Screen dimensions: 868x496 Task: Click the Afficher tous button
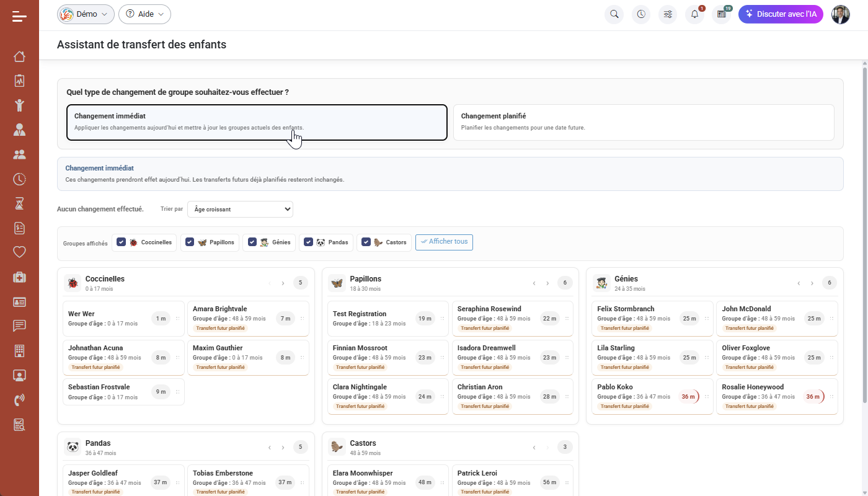444,242
